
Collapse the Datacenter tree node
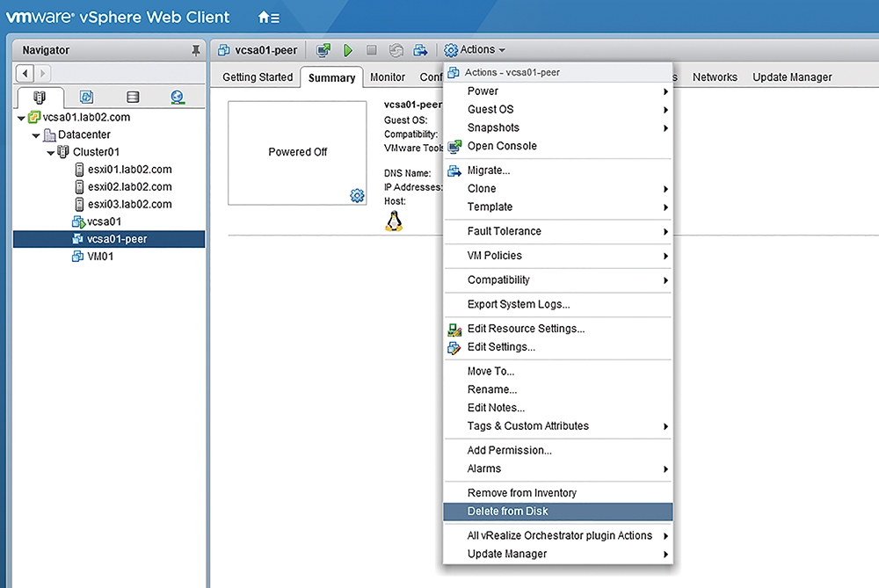pyautogui.click(x=36, y=135)
